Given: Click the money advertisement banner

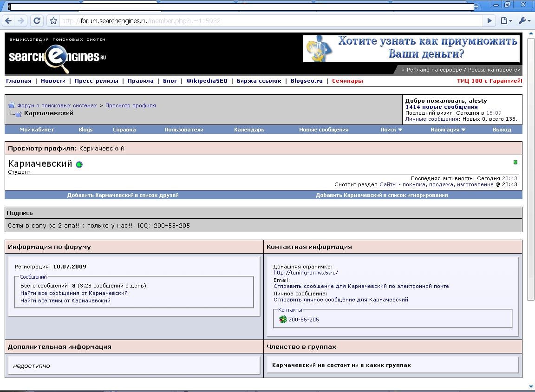Looking at the screenshot, I should (411, 48).
